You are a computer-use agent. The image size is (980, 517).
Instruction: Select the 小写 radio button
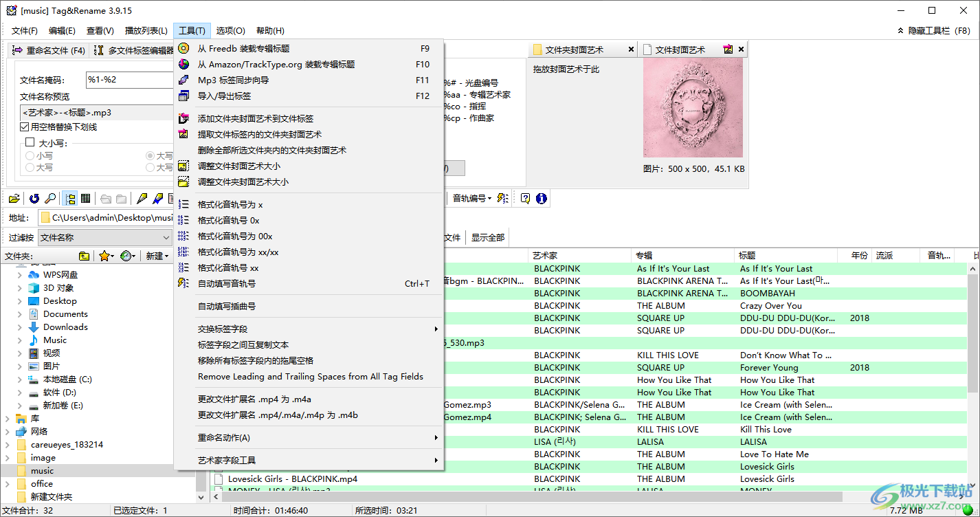pos(30,156)
